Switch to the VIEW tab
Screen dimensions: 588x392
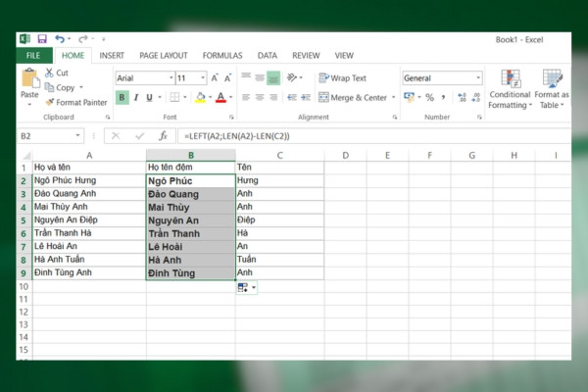pyautogui.click(x=344, y=56)
